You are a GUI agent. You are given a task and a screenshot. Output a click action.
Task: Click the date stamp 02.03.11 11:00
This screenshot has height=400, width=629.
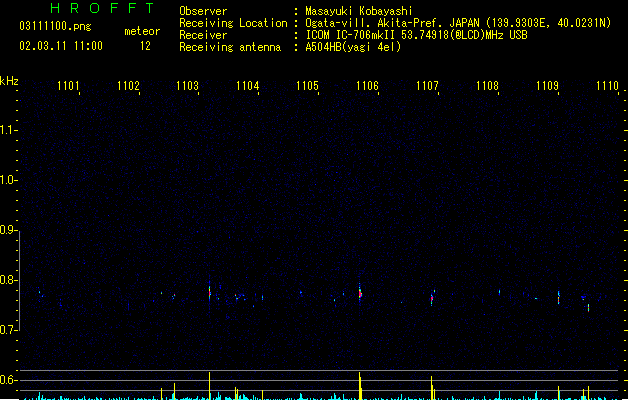pyautogui.click(x=61, y=46)
